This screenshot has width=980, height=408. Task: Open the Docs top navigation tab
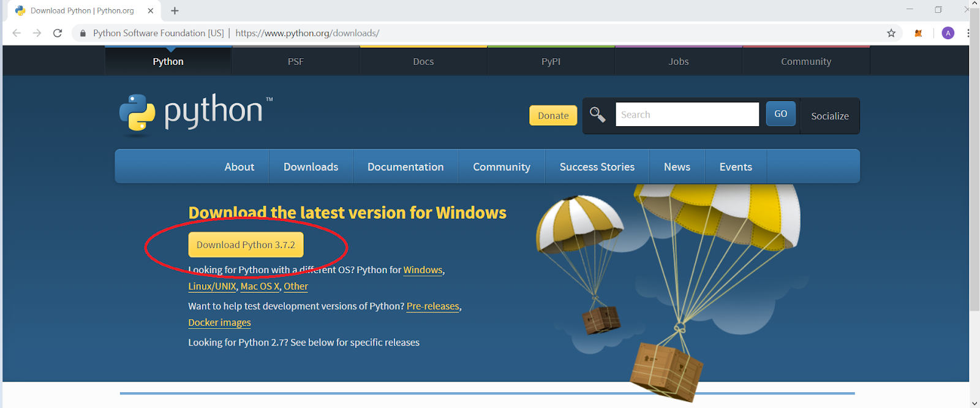pos(423,61)
